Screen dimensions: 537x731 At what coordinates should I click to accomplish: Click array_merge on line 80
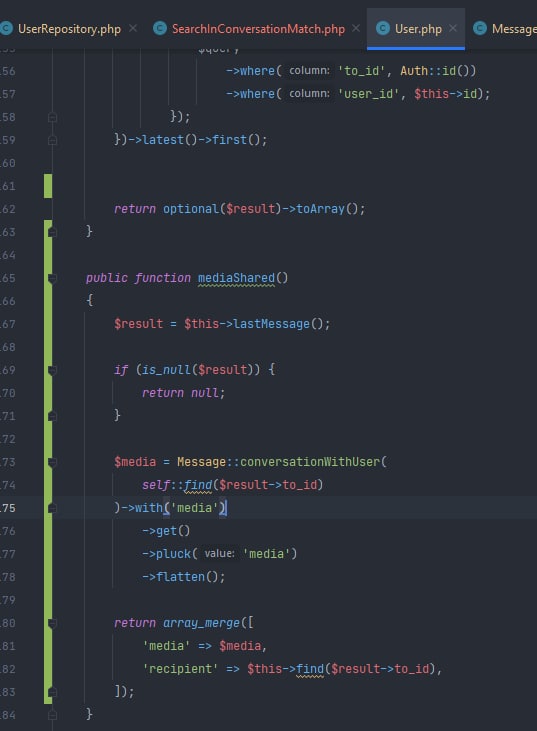[201, 623]
